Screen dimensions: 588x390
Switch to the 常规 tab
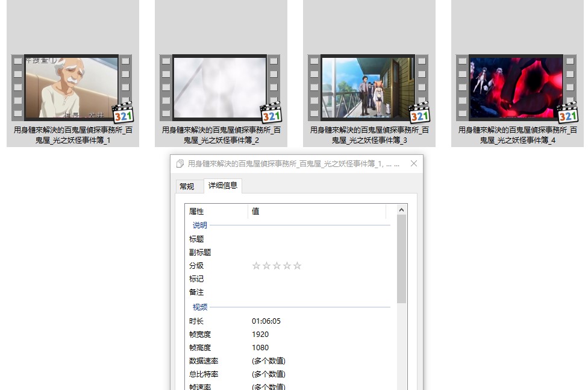[187, 186]
